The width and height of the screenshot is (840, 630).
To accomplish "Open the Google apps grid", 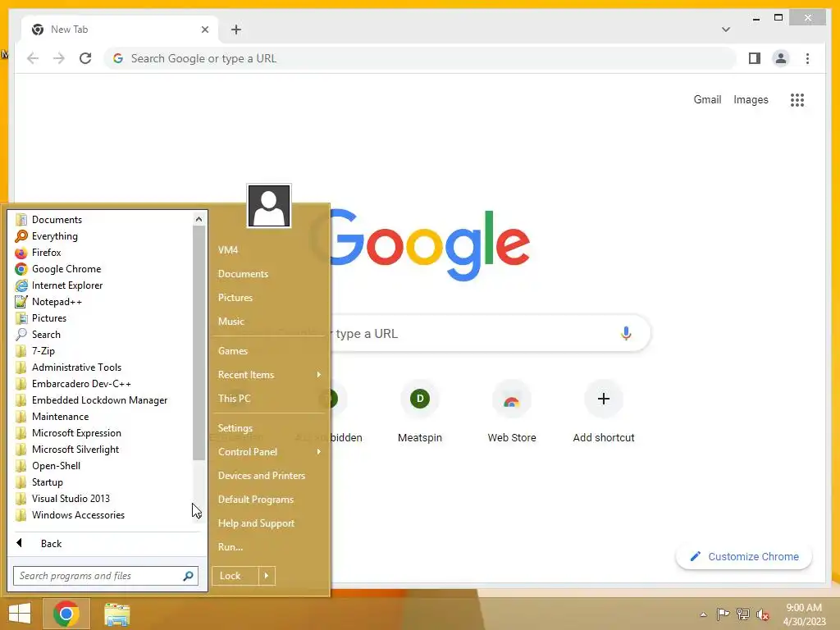I will click(797, 99).
